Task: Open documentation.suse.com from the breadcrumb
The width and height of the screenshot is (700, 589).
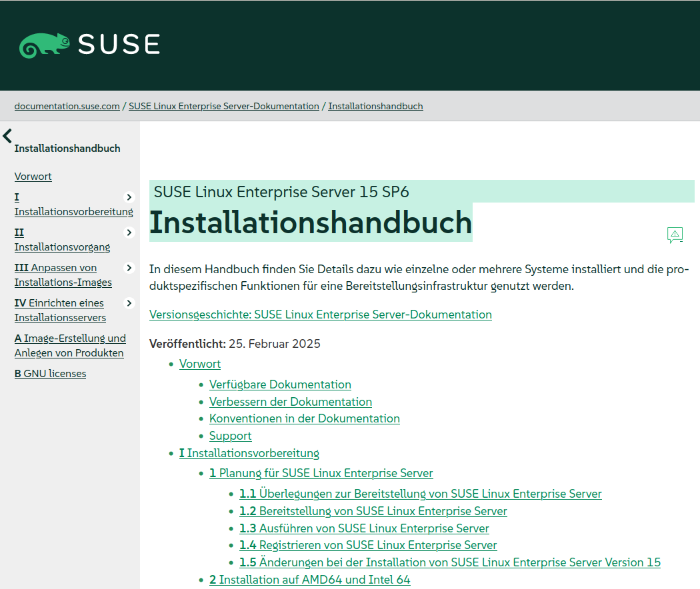Action: pos(67,106)
